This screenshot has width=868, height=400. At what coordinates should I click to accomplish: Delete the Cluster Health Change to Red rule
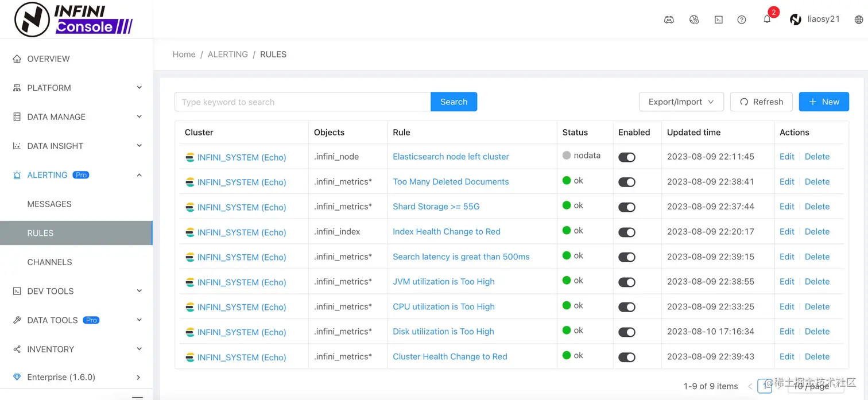[817, 356]
